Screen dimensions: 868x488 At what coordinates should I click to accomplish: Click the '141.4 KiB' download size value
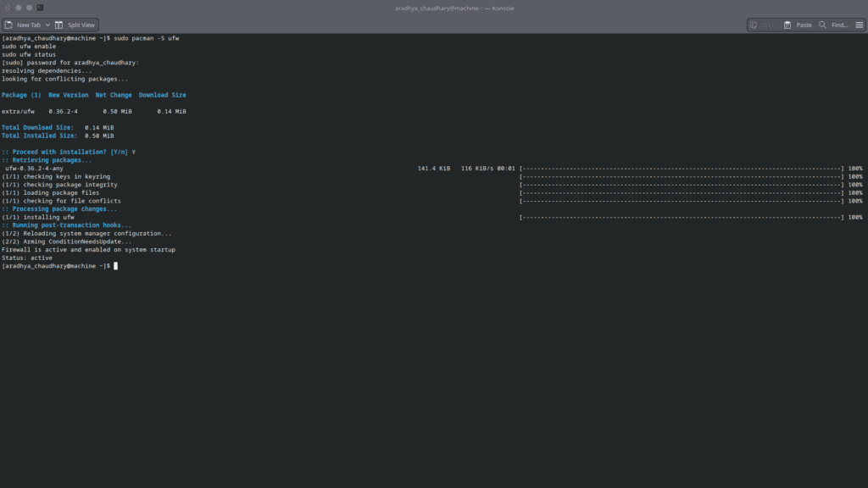pyautogui.click(x=434, y=169)
